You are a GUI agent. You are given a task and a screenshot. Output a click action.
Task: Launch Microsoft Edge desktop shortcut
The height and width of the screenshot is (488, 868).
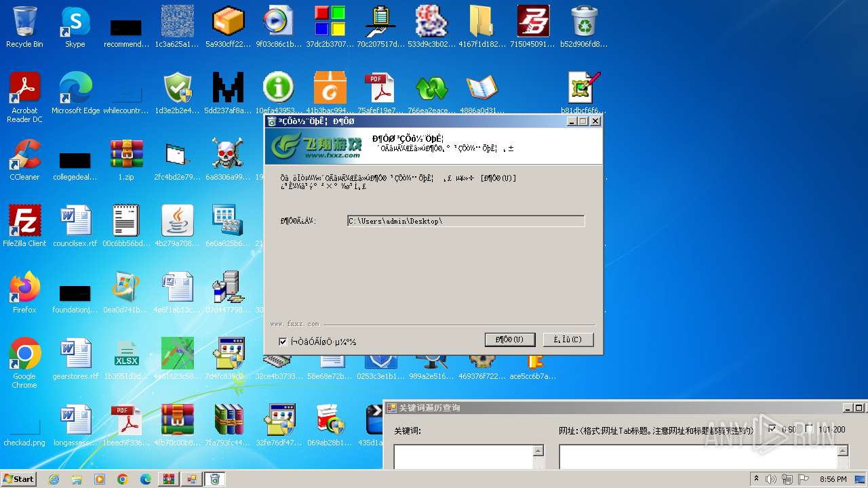click(75, 93)
